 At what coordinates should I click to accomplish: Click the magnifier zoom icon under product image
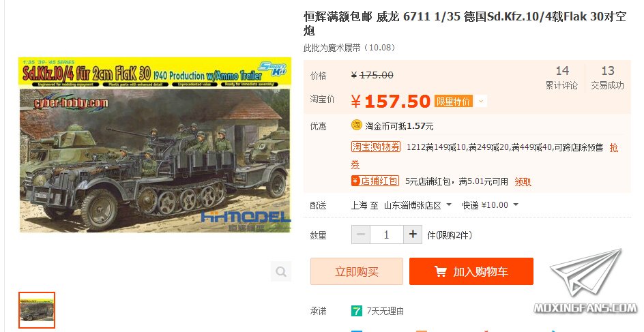(281, 272)
